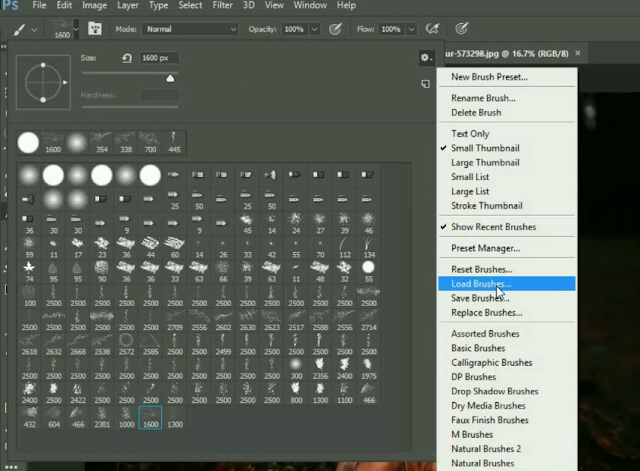Image resolution: width=640 pixels, height=471 pixels.
Task: Select the triangle brush 2585
Action: [150, 344]
